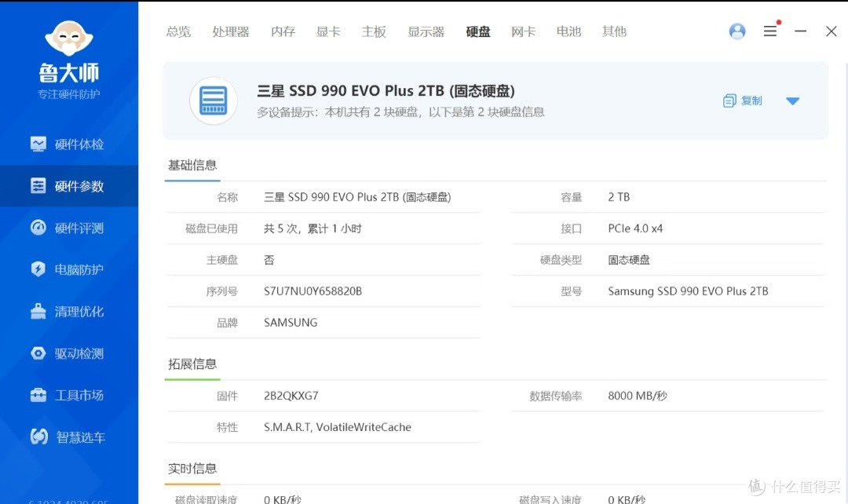Click the SSD disk icon in header
This screenshot has height=504, width=848.
tap(213, 100)
